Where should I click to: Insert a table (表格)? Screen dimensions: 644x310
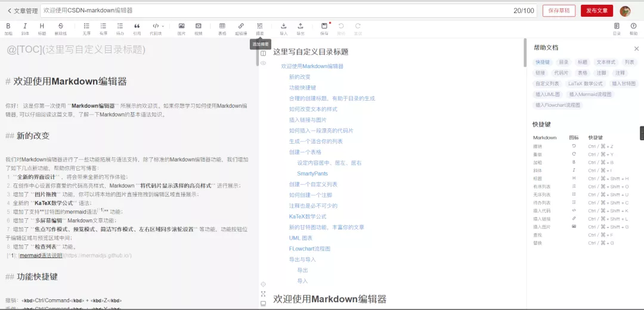222,29
